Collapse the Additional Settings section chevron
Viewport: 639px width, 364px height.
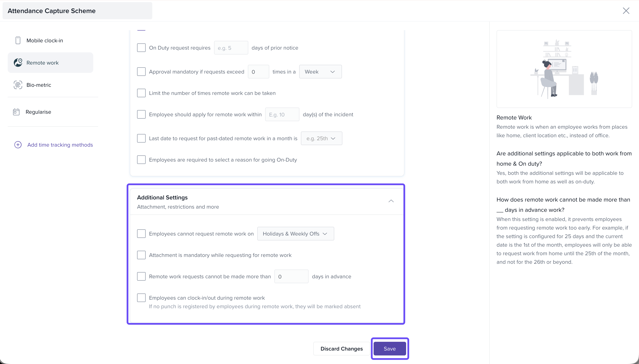click(391, 201)
